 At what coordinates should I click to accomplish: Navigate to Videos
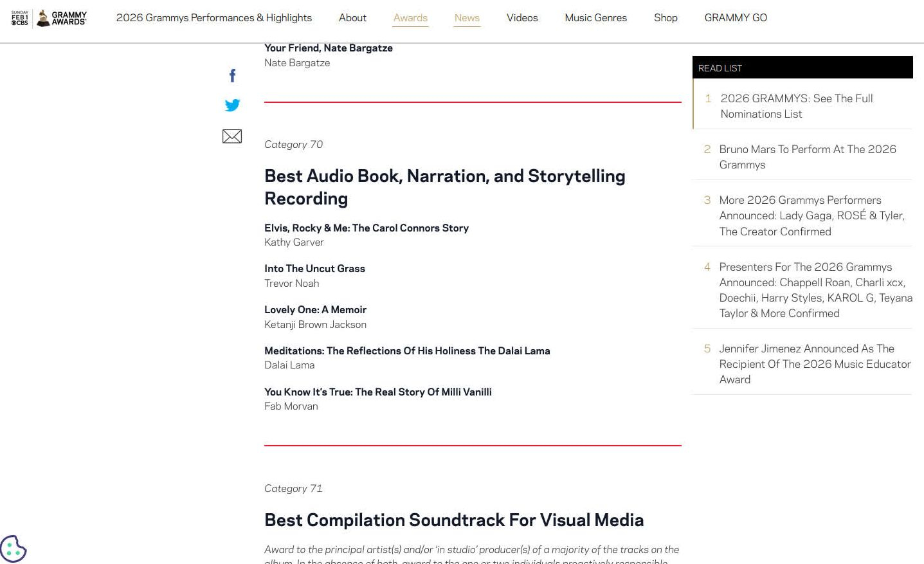pos(522,18)
